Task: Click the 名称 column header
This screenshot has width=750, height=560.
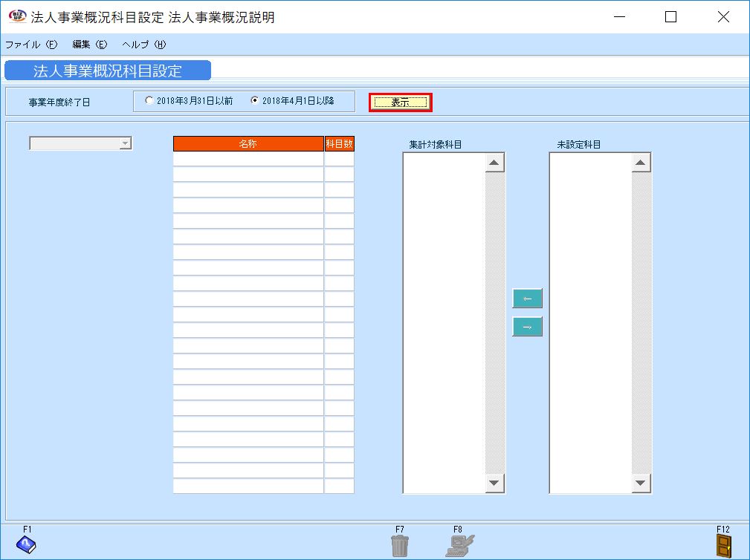Action: tap(248, 144)
